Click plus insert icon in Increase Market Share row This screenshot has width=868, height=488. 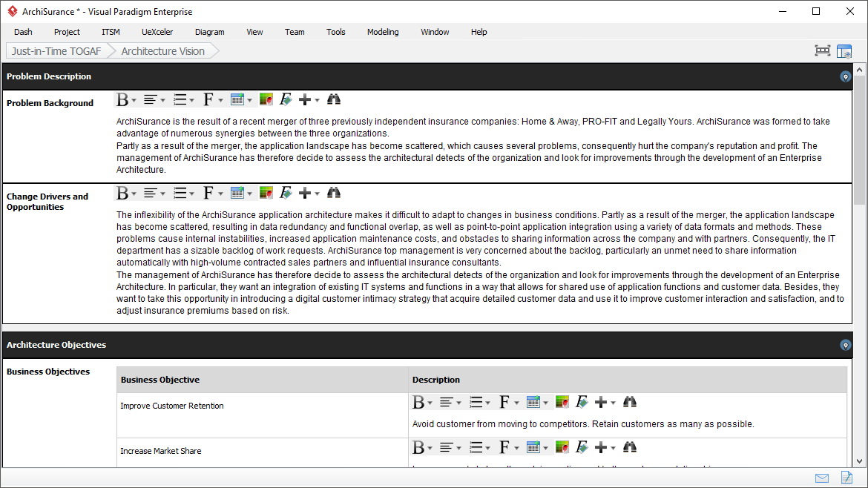tap(601, 447)
